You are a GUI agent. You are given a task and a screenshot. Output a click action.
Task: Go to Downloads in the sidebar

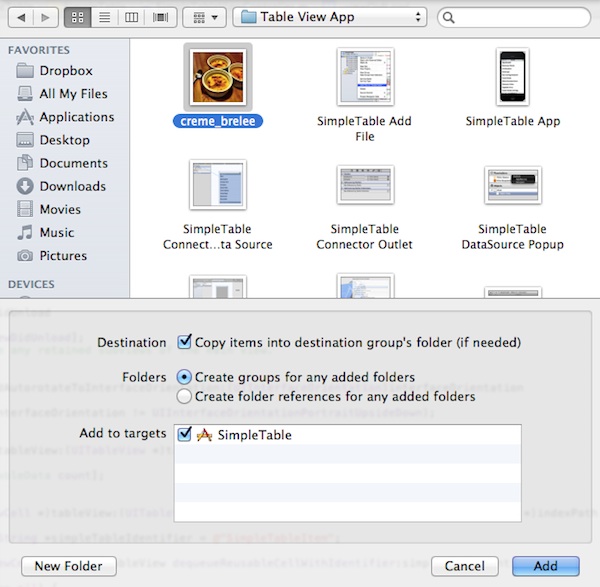(72, 186)
